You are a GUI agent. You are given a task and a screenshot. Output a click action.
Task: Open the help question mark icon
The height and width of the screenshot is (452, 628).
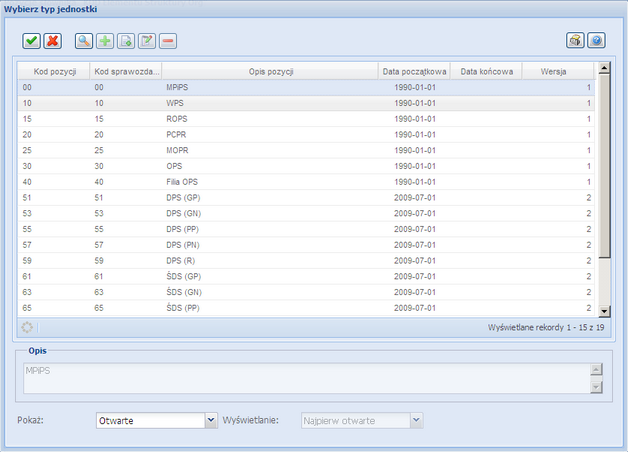pyautogui.click(x=596, y=41)
